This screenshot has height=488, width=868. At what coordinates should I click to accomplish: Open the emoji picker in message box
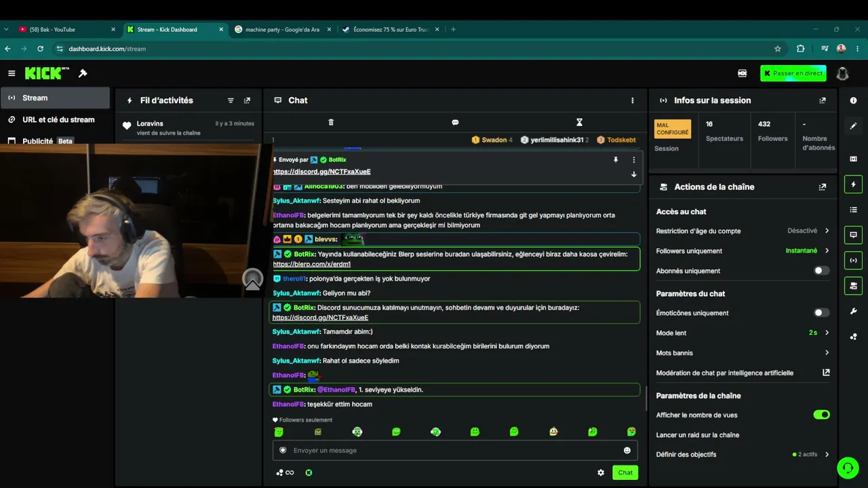[x=627, y=450]
